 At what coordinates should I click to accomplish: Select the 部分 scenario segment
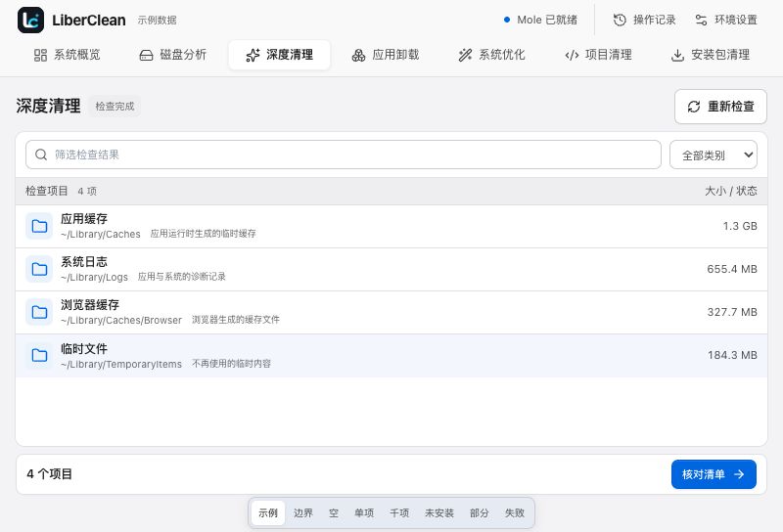[x=480, y=513]
